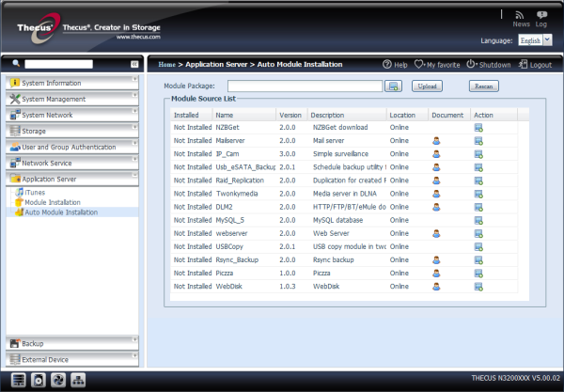This screenshot has height=392, width=564.
Task: Click the fan status icon in bottom bar
Action: 58,381
